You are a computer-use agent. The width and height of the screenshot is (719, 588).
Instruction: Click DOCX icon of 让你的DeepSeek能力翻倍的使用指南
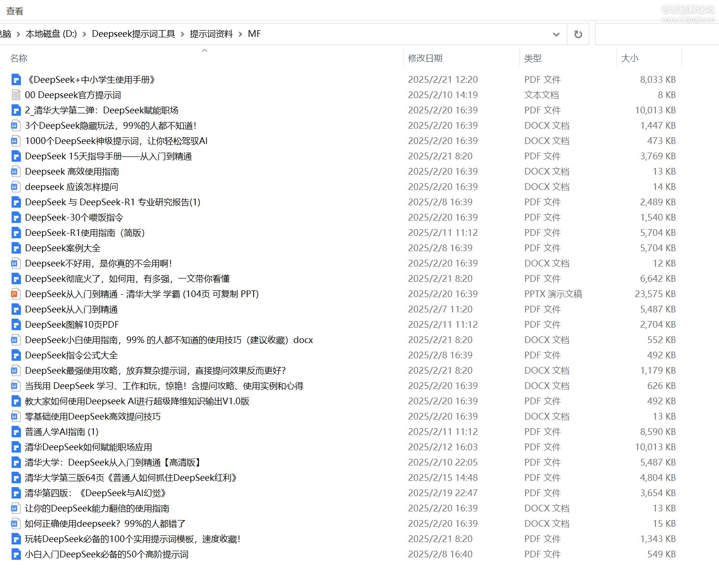coord(16,508)
